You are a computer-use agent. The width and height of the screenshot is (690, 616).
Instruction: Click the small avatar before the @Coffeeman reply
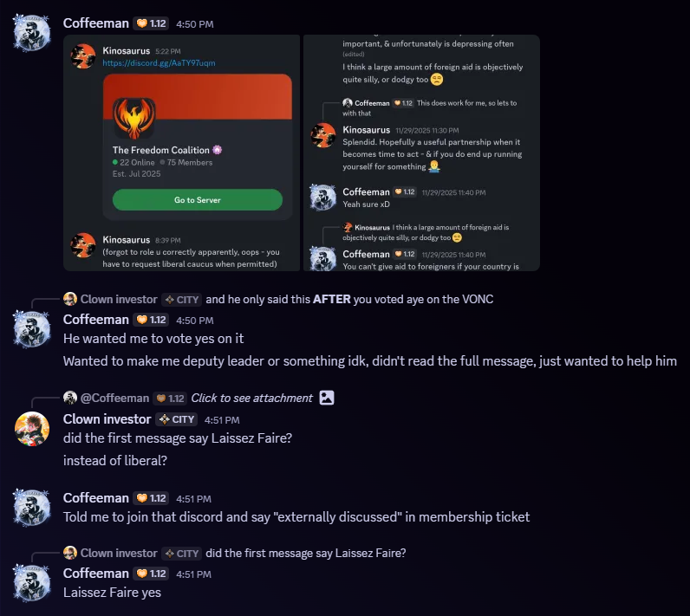point(70,398)
